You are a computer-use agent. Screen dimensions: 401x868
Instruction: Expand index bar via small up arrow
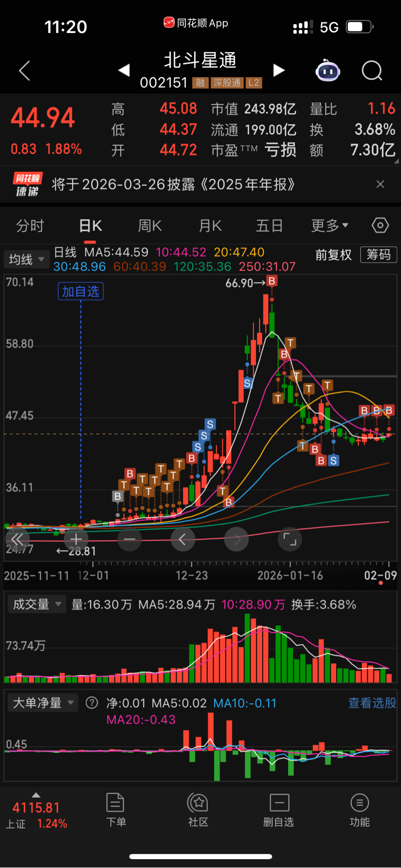click(x=36, y=795)
